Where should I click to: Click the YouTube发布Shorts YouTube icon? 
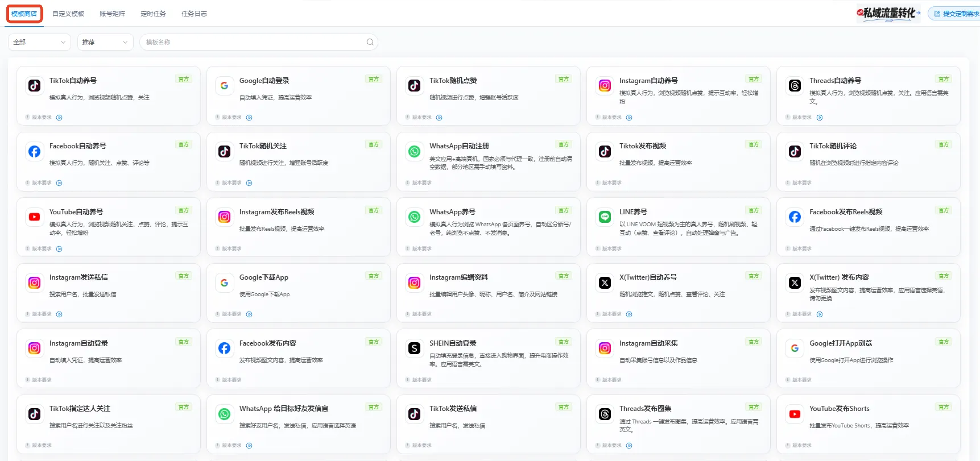(x=795, y=414)
